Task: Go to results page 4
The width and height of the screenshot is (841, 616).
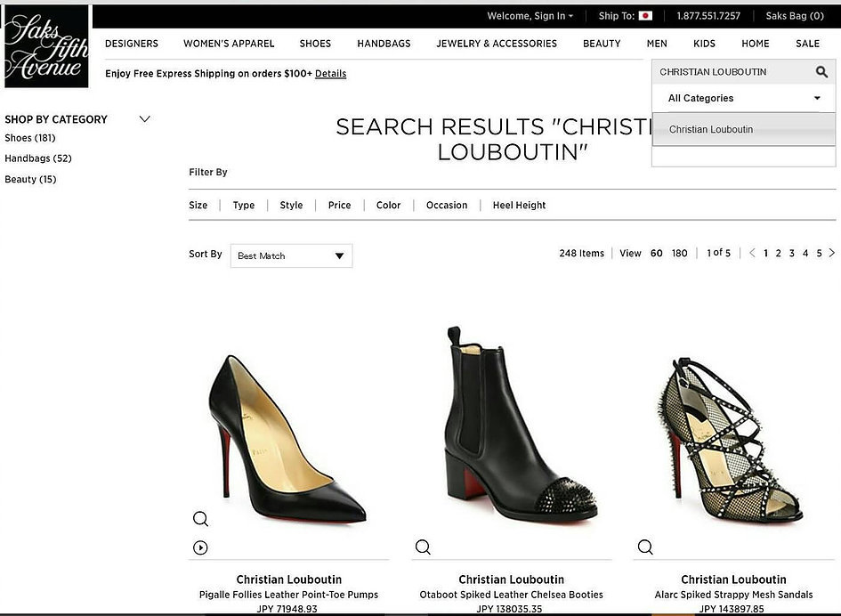Action: [805, 254]
